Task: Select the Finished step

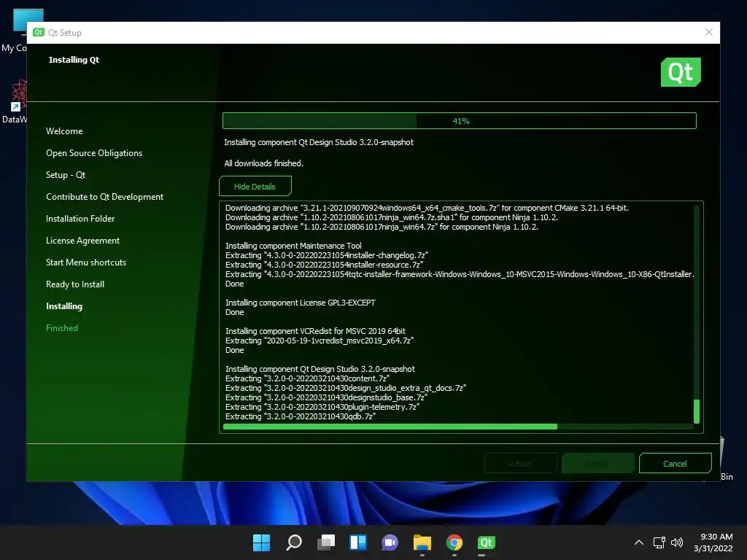Action: [62, 328]
